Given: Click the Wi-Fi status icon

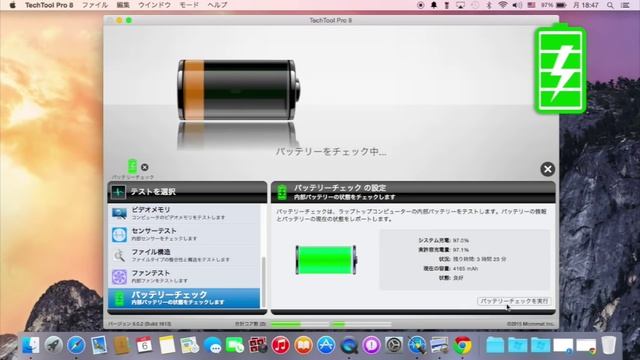Looking at the screenshot, I should click(x=503, y=5).
